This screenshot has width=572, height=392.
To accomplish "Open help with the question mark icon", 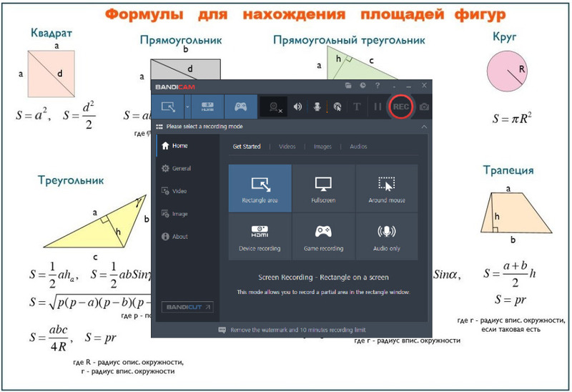I will 378,85.
